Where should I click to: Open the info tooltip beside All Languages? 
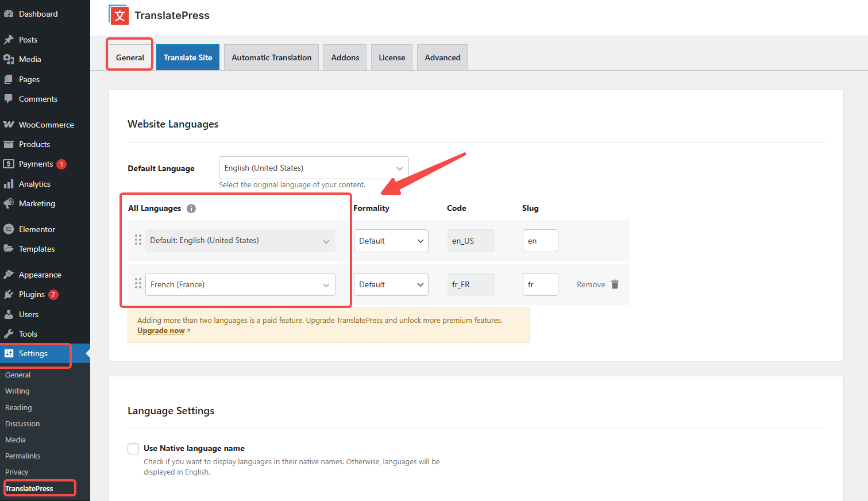point(191,208)
